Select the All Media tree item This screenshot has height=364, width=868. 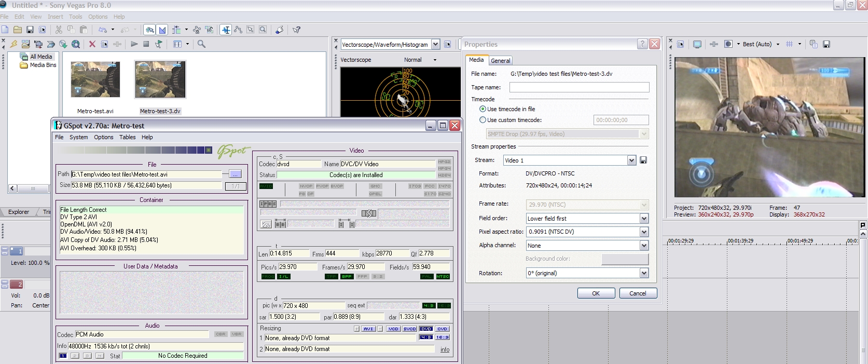pyautogui.click(x=36, y=57)
